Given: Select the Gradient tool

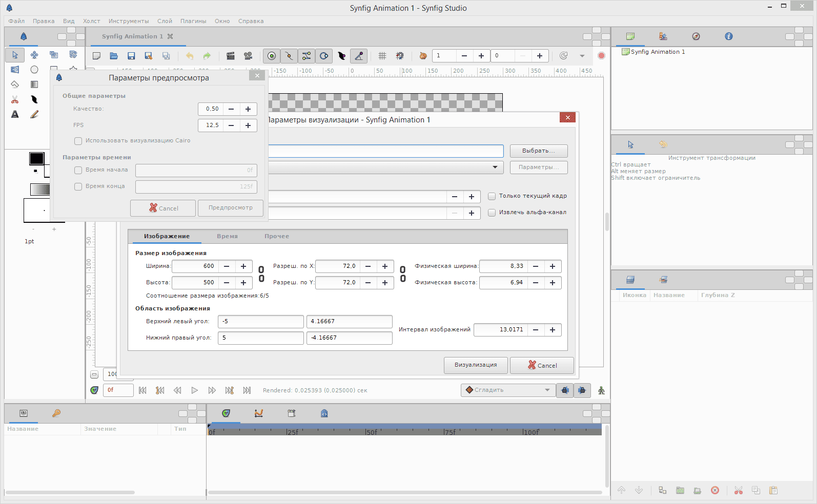Looking at the screenshot, I should [x=34, y=85].
